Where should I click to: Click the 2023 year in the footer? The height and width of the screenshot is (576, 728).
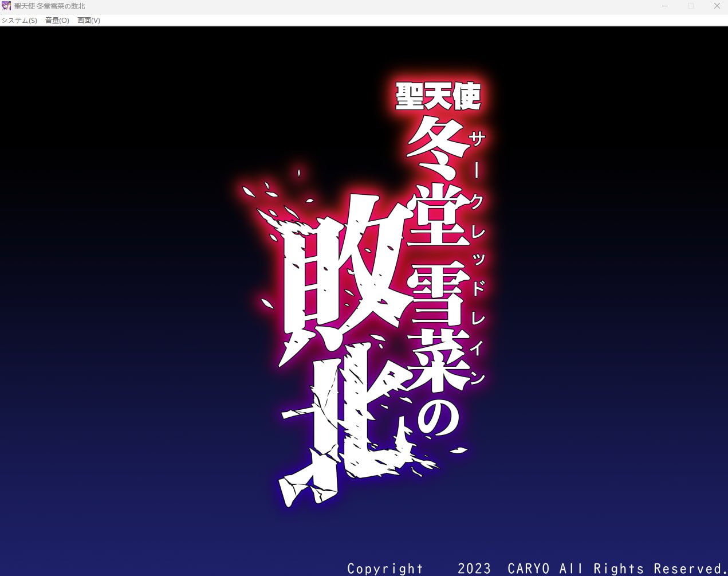tap(474, 568)
